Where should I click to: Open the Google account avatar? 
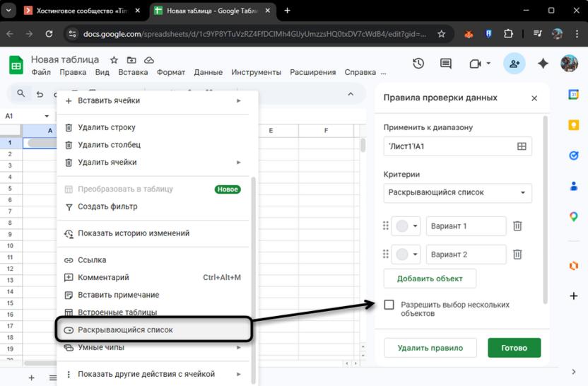[569, 64]
